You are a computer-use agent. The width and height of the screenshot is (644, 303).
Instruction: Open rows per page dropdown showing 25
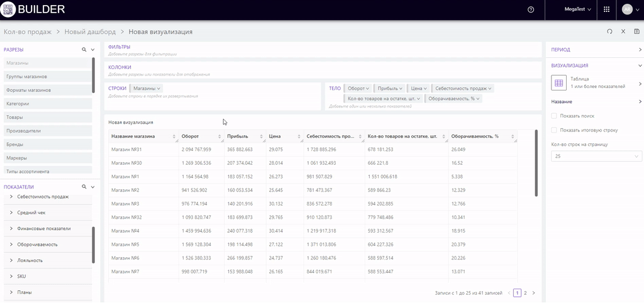pos(596,156)
